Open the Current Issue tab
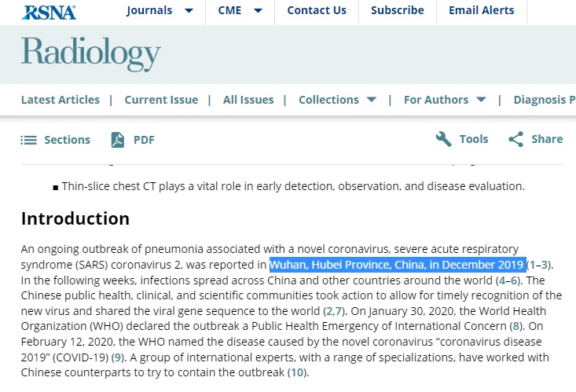 [x=161, y=100]
